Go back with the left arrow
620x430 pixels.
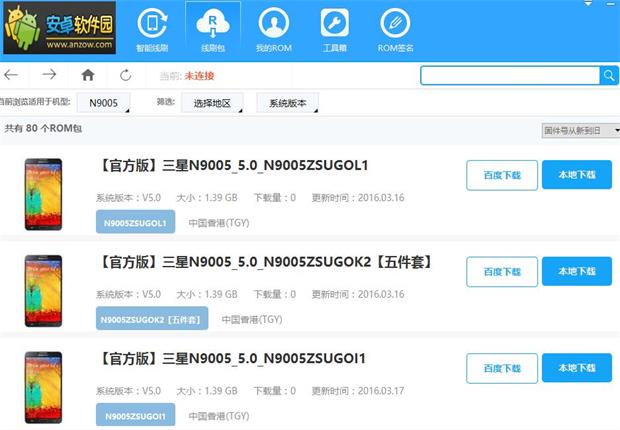[11, 74]
